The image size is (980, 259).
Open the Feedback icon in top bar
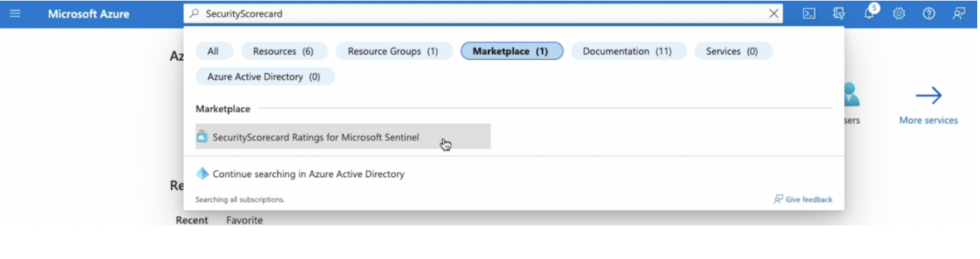pos(959,13)
